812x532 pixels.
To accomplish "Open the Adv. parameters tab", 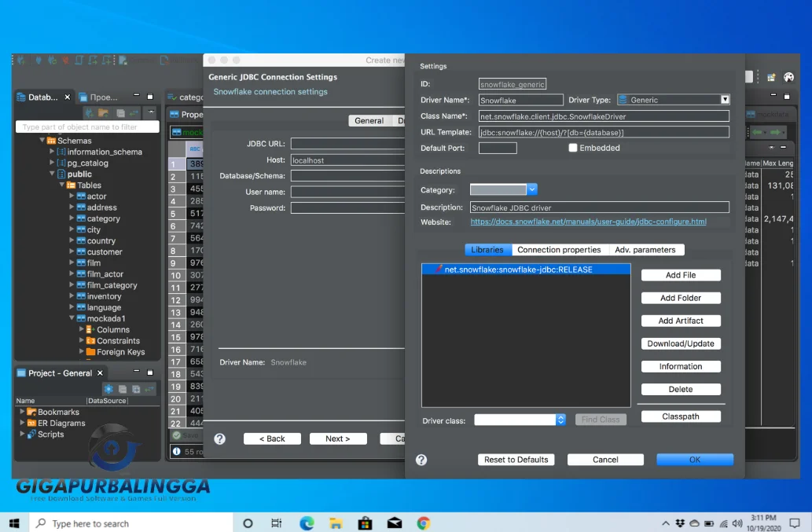I will [x=645, y=250].
